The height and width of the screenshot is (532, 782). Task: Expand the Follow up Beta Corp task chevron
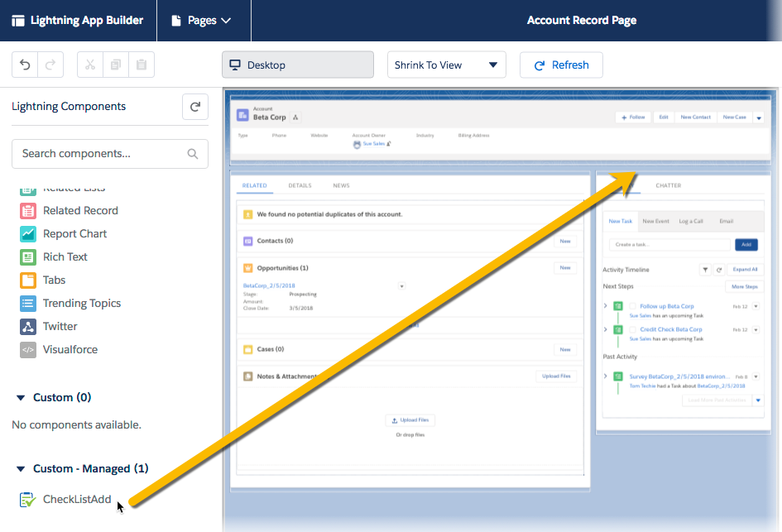pyautogui.click(x=606, y=305)
